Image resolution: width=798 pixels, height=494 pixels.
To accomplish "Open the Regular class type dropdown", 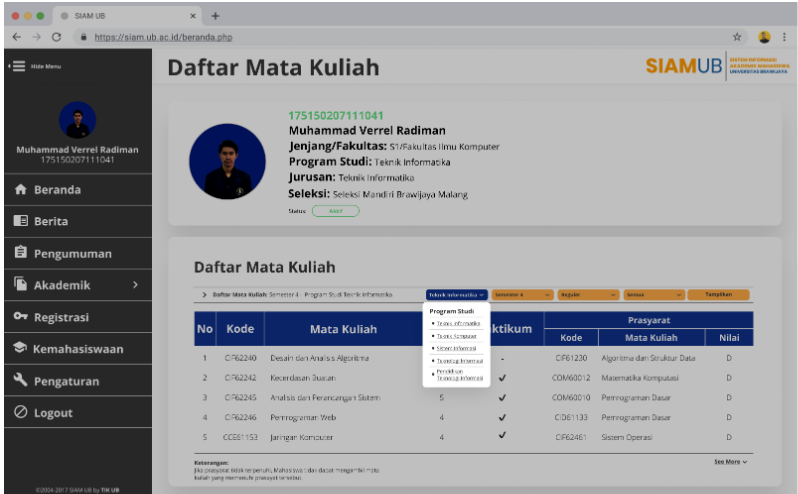I will (587, 295).
